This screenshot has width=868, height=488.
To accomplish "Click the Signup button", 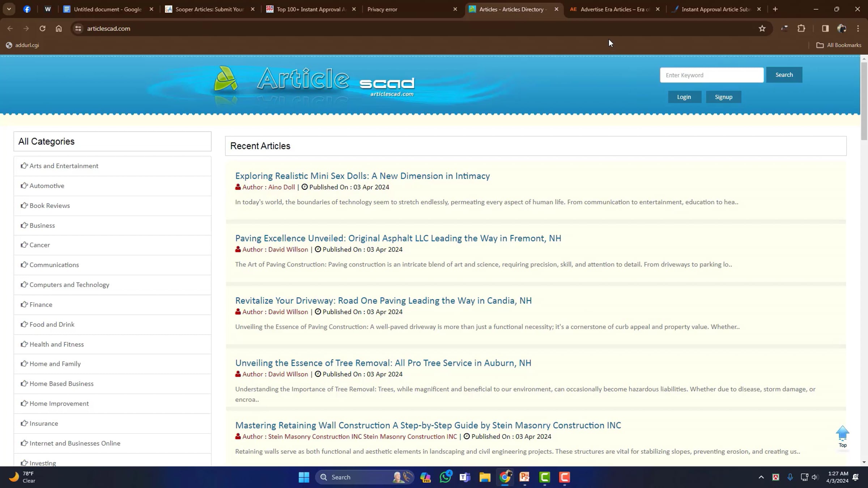I will click(723, 97).
